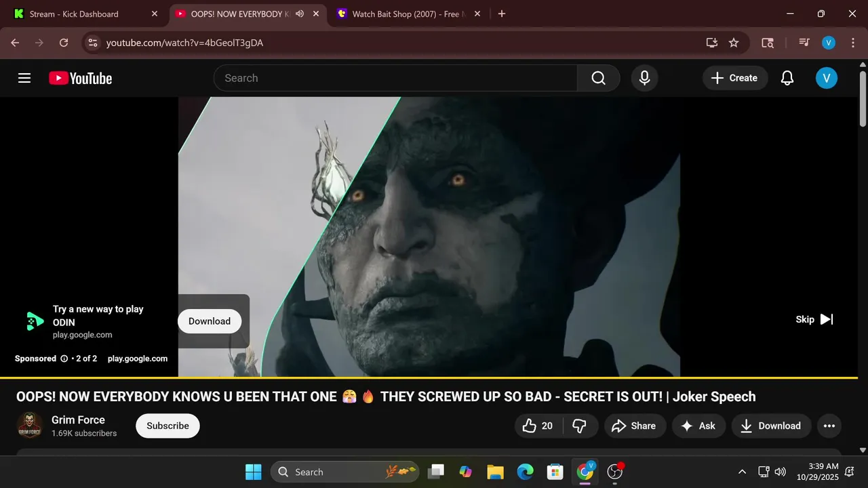Dislike the video with thumbs down
Viewport: 868px width, 488px height.
point(580,426)
